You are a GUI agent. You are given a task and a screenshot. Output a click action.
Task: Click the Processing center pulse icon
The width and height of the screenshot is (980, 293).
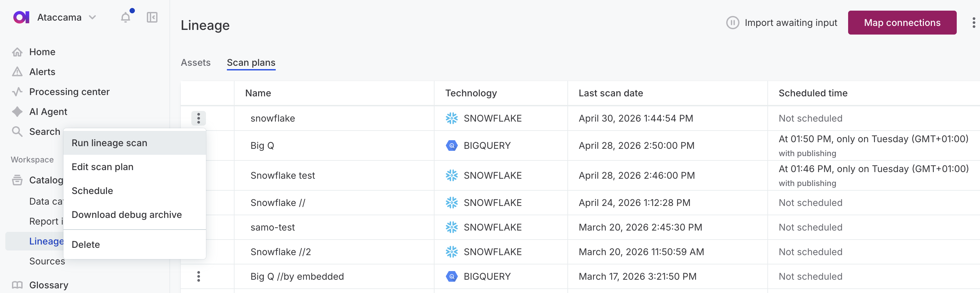[x=17, y=92]
